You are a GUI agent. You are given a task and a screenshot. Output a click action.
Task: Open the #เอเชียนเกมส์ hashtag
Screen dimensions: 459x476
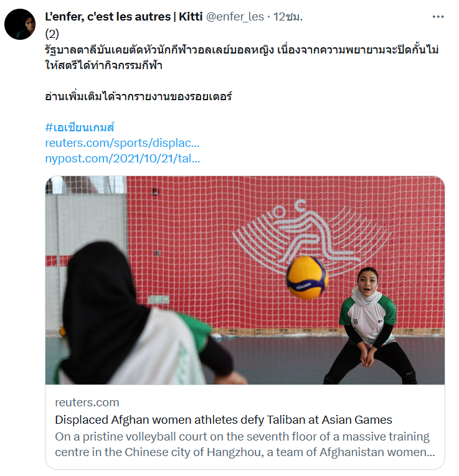click(80, 127)
